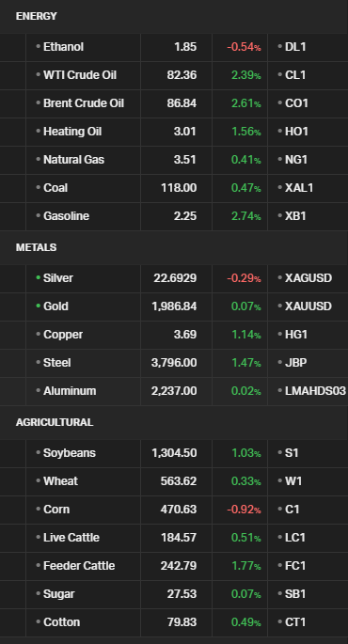Click ticker symbol HG1
The height and width of the screenshot is (644, 348).
coord(296,335)
